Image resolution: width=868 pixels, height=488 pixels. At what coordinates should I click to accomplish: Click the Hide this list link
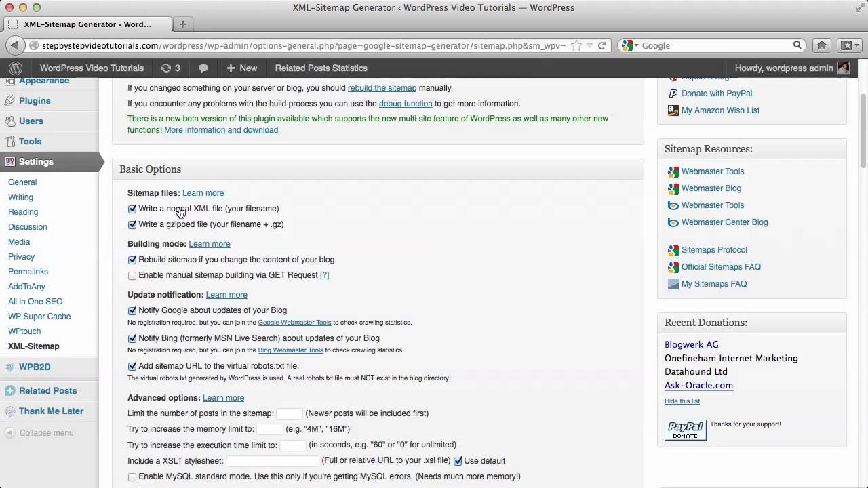(x=682, y=401)
